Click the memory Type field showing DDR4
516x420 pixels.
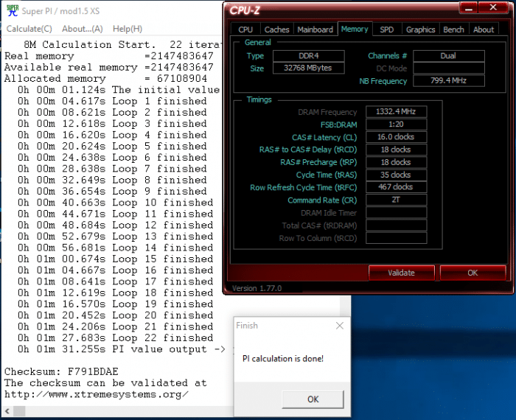[x=309, y=56]
